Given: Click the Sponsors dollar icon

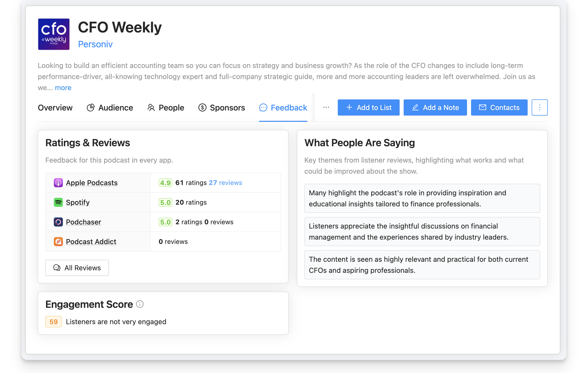Looking at the screenshot, I should (x=202, y=107).
